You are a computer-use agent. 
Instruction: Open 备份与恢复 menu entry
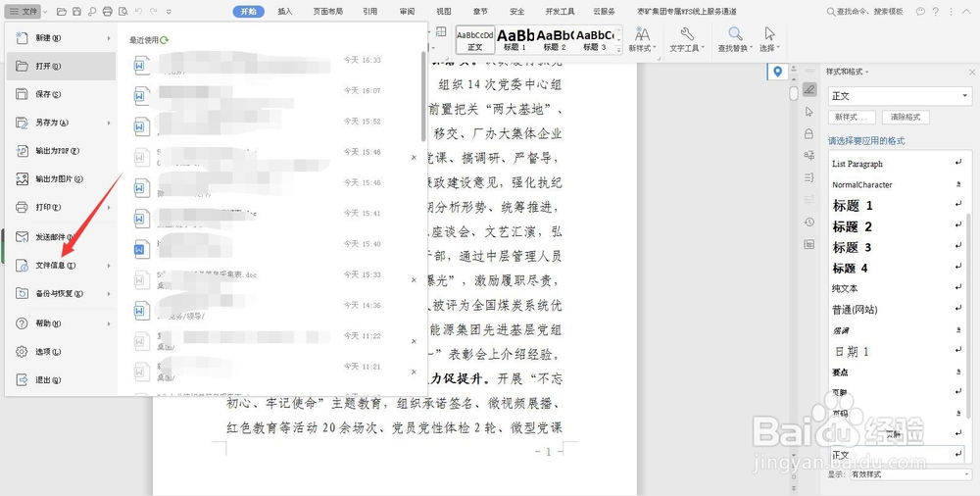point(61,293)
